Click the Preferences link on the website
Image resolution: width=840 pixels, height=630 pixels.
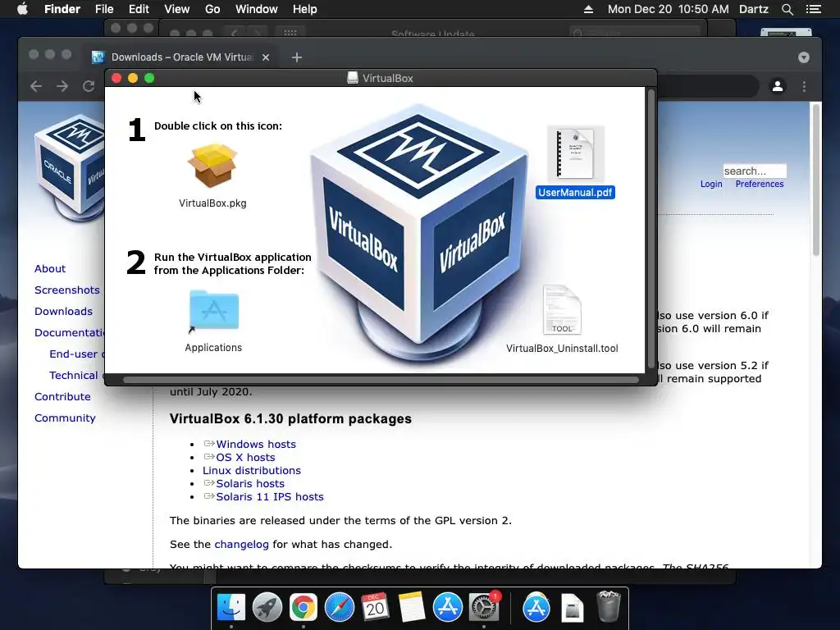point(759,184)
